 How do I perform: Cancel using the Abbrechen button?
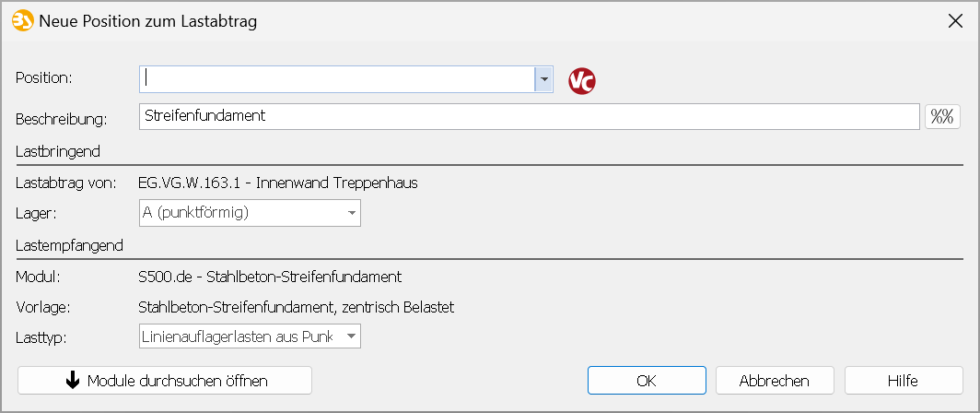click(x=775, y=381)
